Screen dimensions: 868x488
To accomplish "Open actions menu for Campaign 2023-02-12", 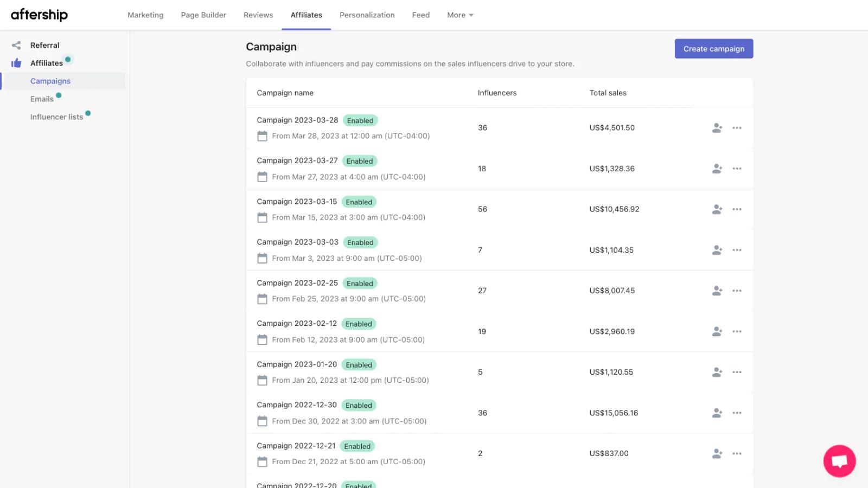I will [x=737, y=331].
